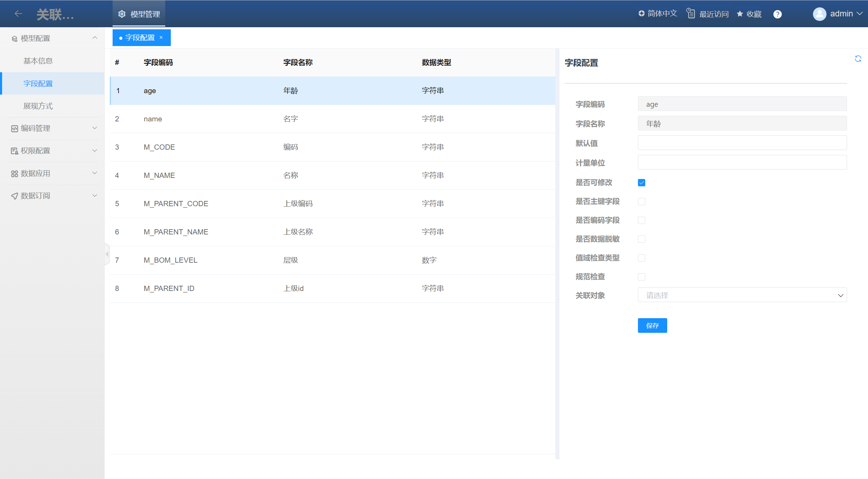Open the 模型管理 top tab
Image resolution: width=868 pixels, height=479 pixels.
click(139, 14)
